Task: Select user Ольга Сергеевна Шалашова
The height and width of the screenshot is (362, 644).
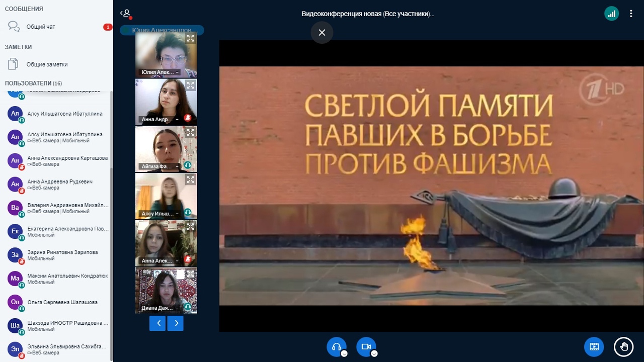Action: pos(62,302)
